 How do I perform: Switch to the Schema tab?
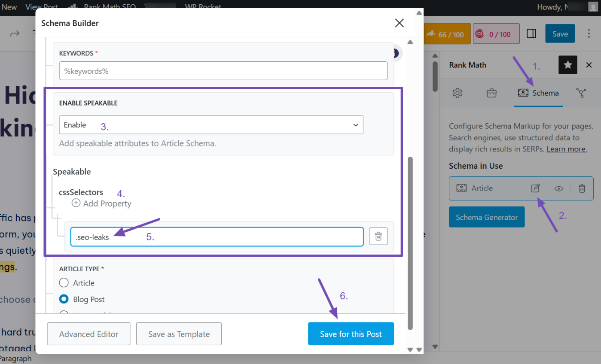(538, 93)
